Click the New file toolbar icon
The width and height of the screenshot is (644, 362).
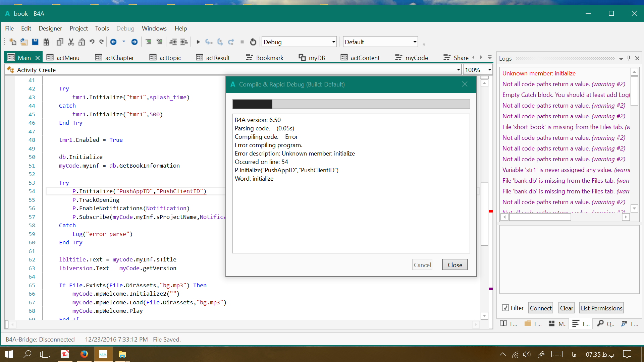[x=13, y=42]
